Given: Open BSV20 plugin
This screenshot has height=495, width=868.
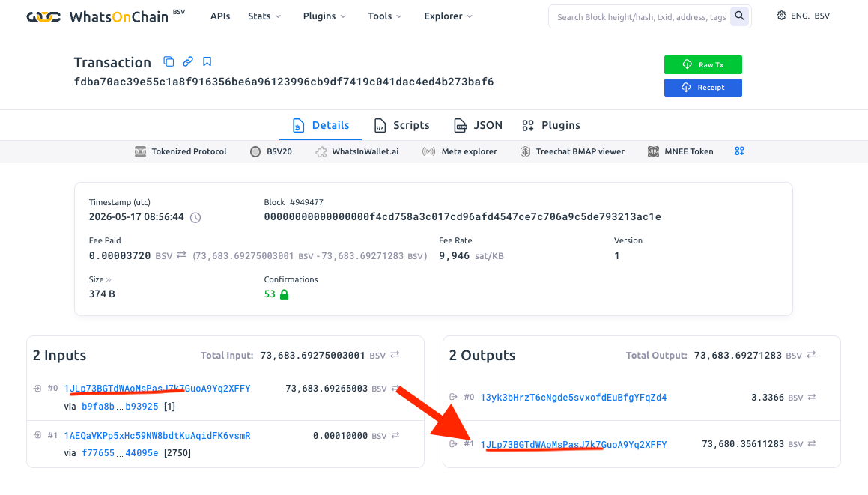Looking at the screenshot, I should point(270,151).
